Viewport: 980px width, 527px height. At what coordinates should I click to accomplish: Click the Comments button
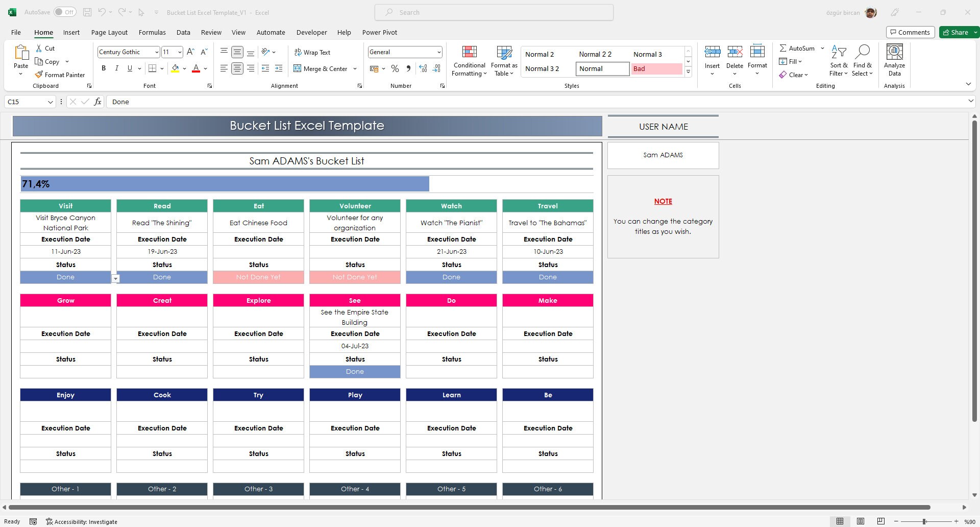point(910,32)
